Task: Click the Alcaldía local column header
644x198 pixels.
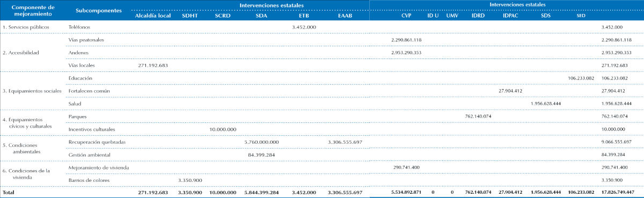Action: pos(153,16)
